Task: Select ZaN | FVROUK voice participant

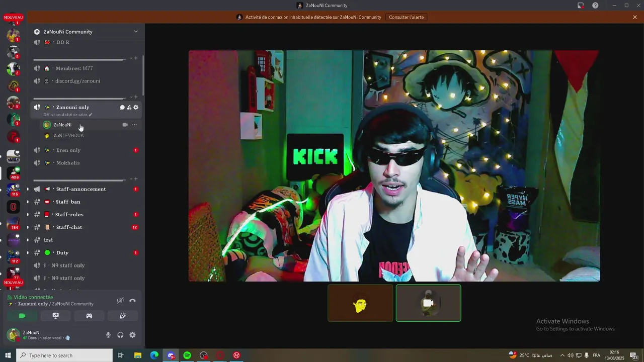Action: pyautogui.click(x=68, y=136)
